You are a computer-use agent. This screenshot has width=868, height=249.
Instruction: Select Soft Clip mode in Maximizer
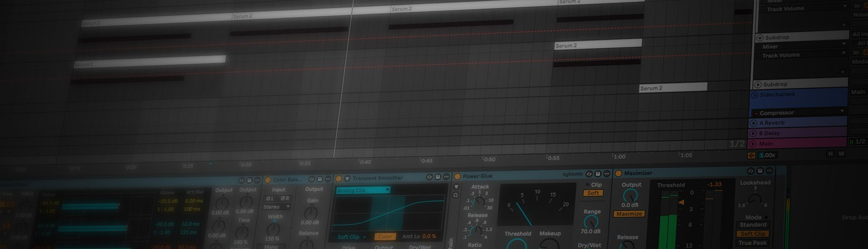tap(753, 234)
